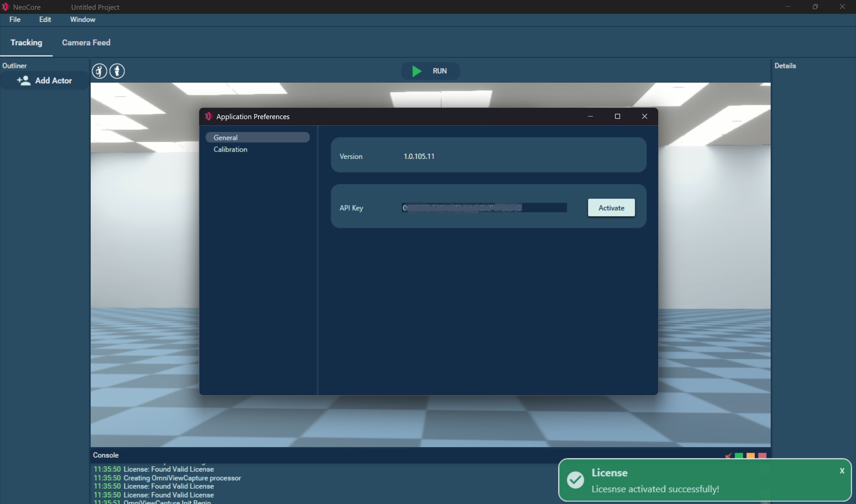856x504 pixels.
Task: Open the File menu
Action: click(x=15, y=20)
